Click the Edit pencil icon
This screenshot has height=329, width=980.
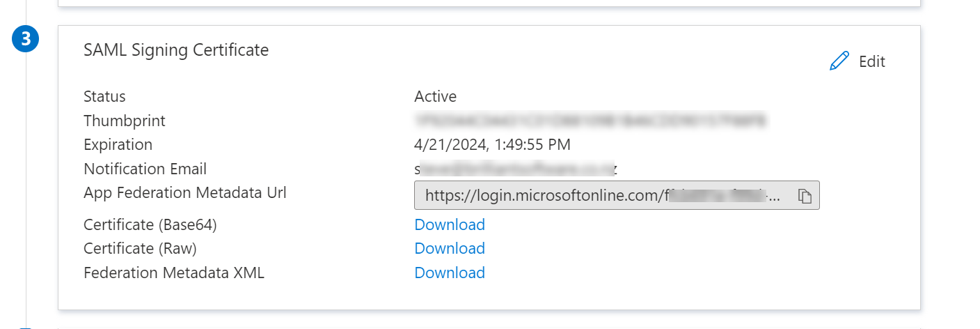click(839, 61)
